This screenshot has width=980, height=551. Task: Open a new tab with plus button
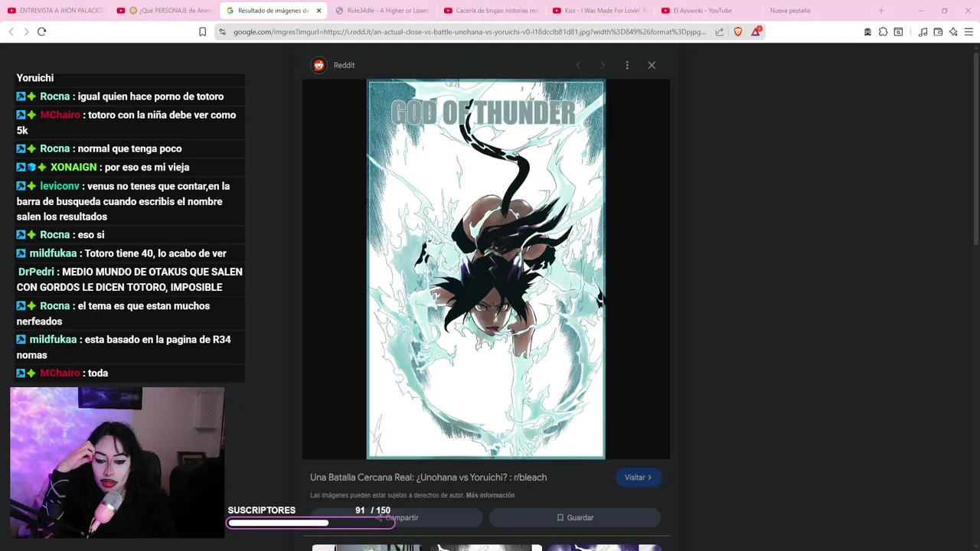tap(881, 11)
